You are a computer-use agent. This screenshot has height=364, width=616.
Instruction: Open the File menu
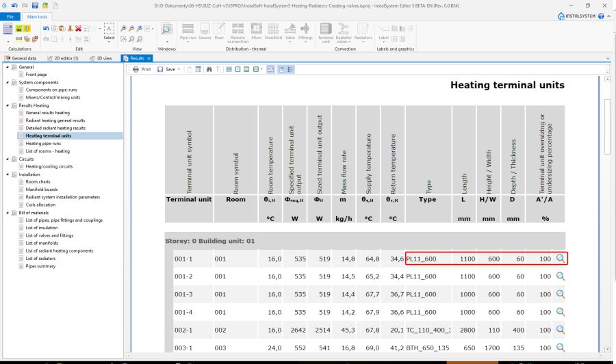10,16
